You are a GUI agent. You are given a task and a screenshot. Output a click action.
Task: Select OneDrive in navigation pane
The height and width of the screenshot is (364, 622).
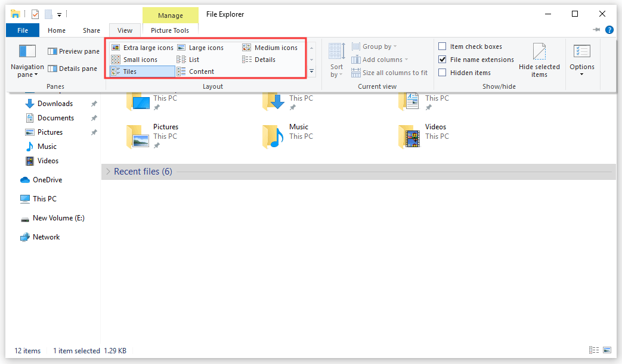tap(41, 179)
